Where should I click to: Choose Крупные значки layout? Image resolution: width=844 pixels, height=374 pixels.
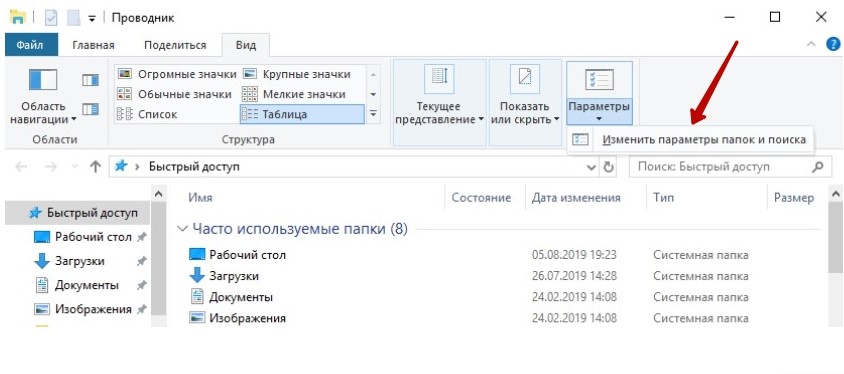tap(297, 74)
